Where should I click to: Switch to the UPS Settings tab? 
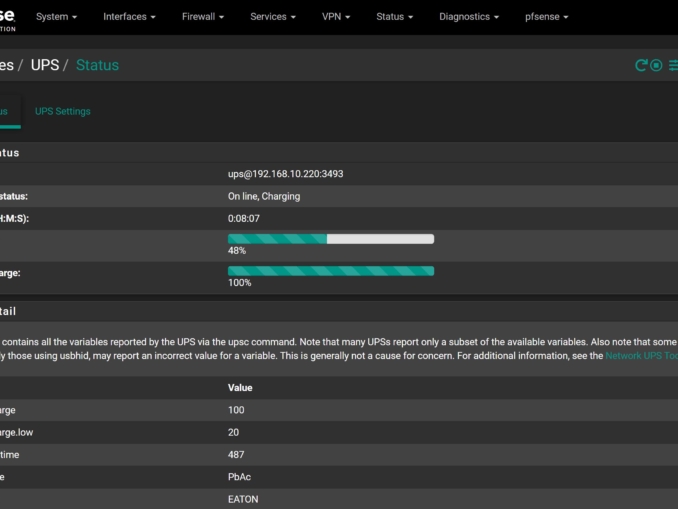click(x=62, y=111)
